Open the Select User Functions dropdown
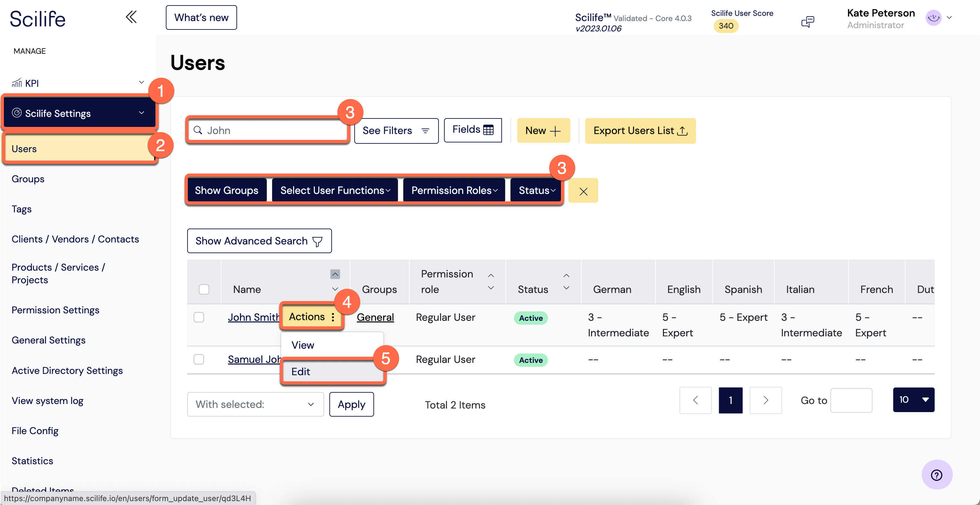Image resolution: width=980 pixels, height=505 pixels. pyautogui.click(x=335, y=190)
